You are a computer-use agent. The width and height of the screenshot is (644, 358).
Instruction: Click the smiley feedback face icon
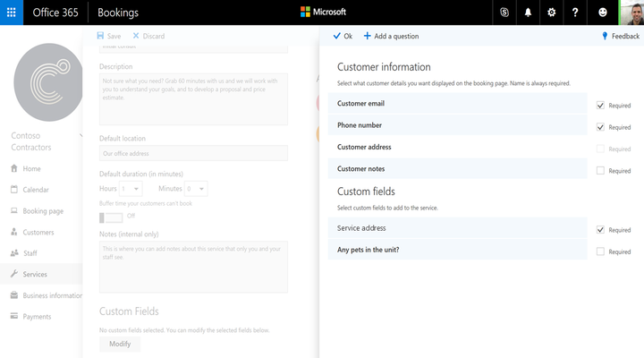pos(603,13)
